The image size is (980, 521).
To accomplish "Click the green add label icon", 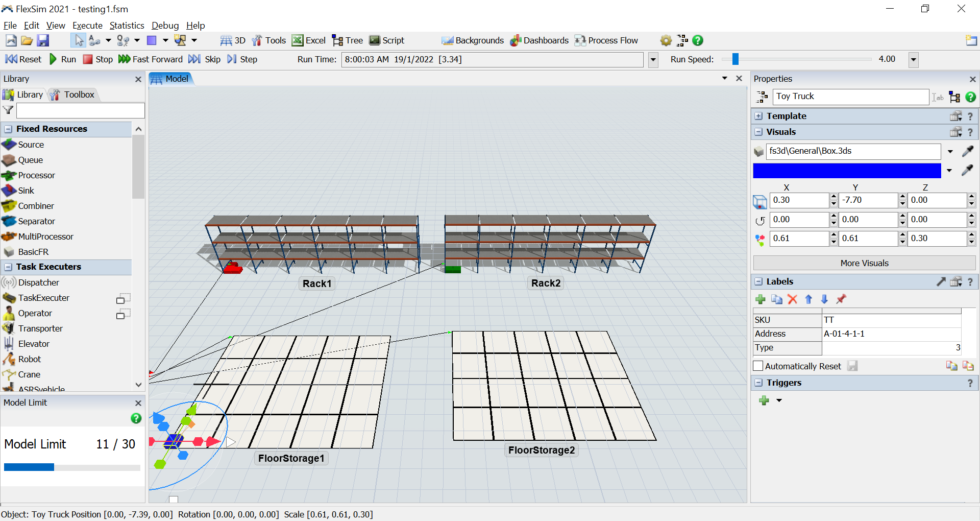I will pyautogui.click(x=761, y=299).
